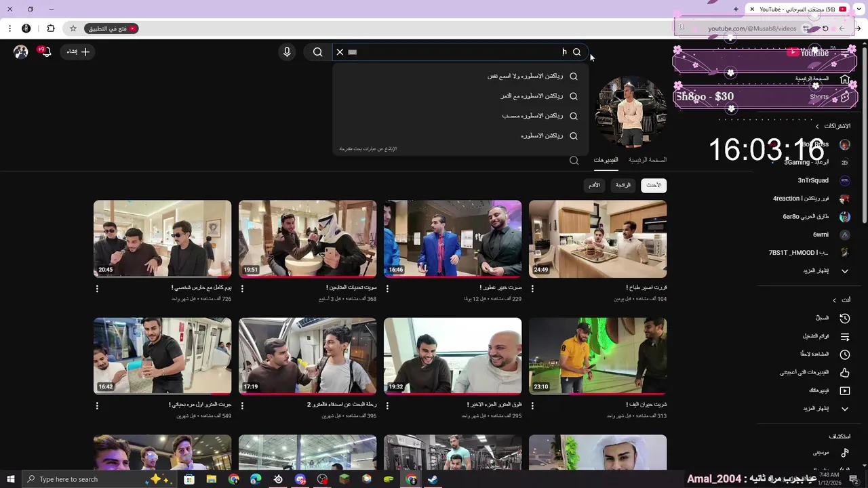Open Your videos (فيديوهاتك) in the sidebar
Viewport: 868px width, 488px height.
point(829,390)
